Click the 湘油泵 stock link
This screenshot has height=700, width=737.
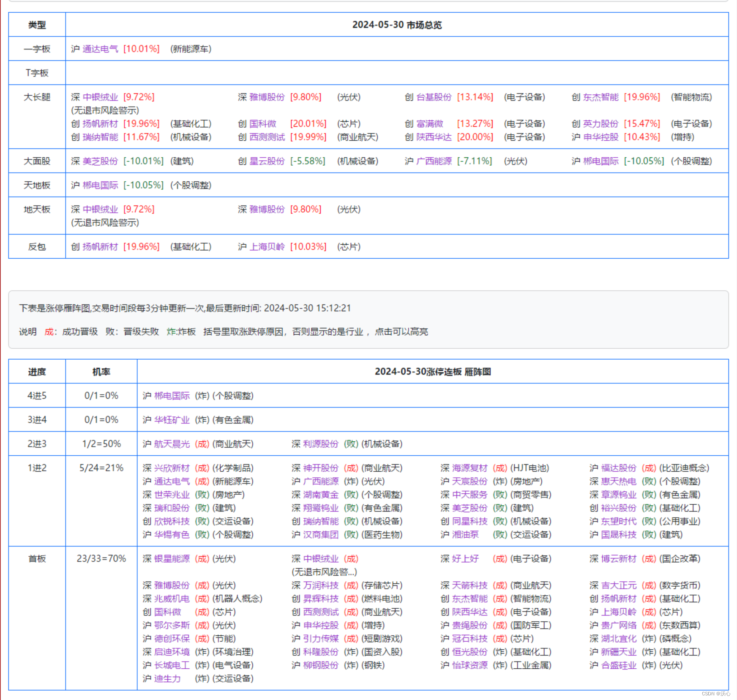[466, 535]
